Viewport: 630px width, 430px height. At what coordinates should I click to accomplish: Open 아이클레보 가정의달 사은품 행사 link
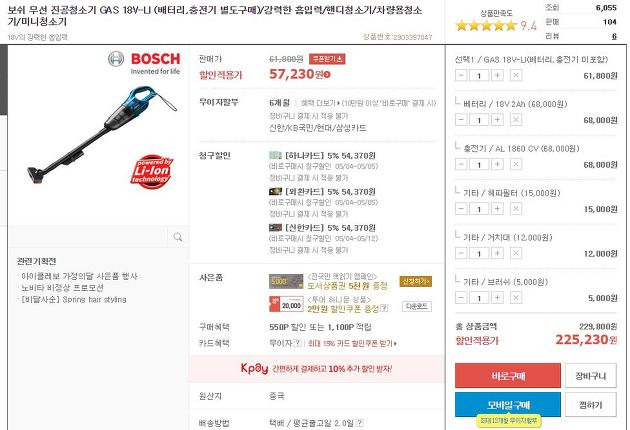point(79,276)
